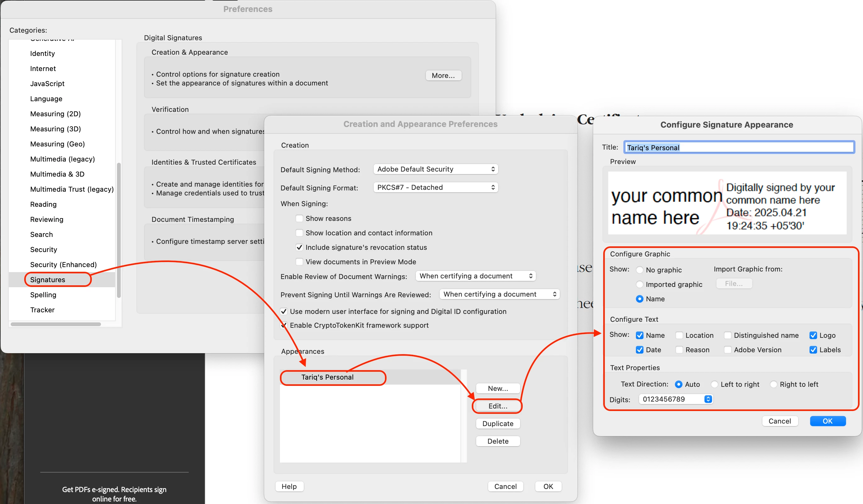Choose the Imported graphic radio option
This screenshot has width=863, height=504.
coord(639,284)
